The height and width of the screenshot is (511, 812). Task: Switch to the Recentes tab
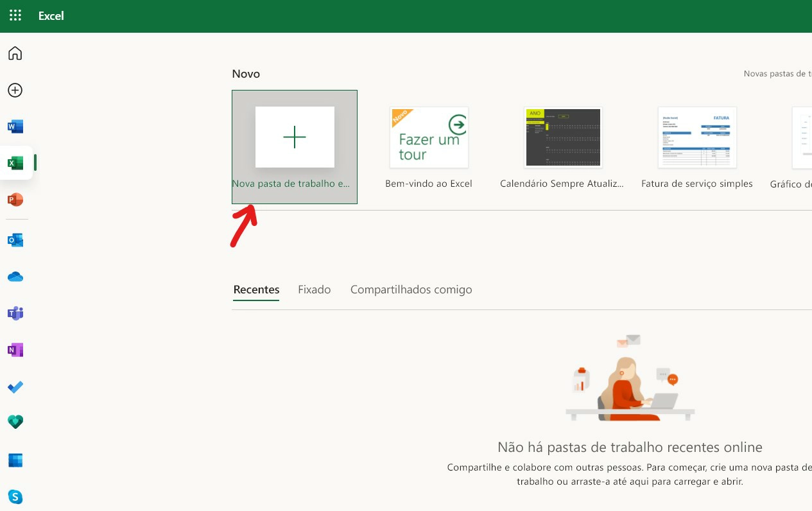coord(257,290)
